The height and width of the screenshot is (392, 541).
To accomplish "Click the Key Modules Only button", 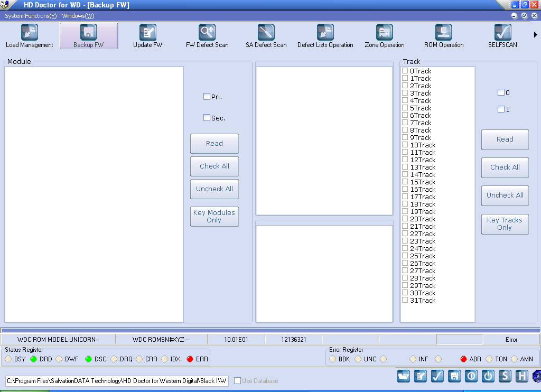I will pyautogui.click(x=214, y=217).
